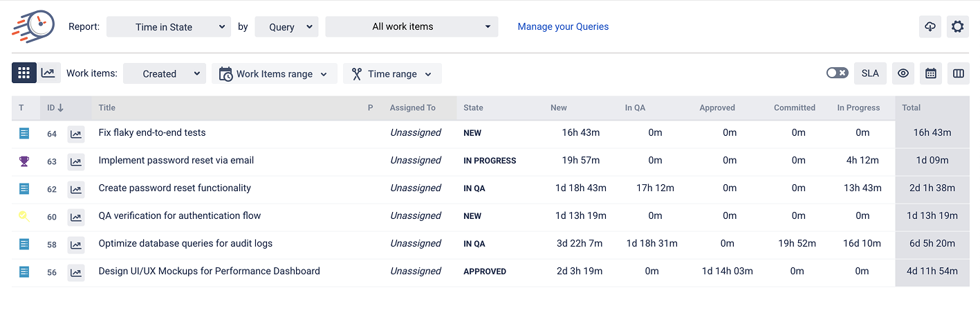Switch to grid table view
This screenshot has width=980, height=311.
24,73
